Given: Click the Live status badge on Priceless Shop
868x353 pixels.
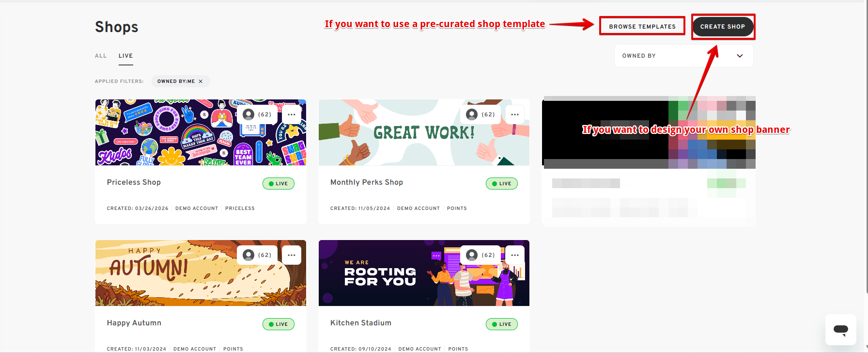Looking at the screenshot, I should click(279, 184).
